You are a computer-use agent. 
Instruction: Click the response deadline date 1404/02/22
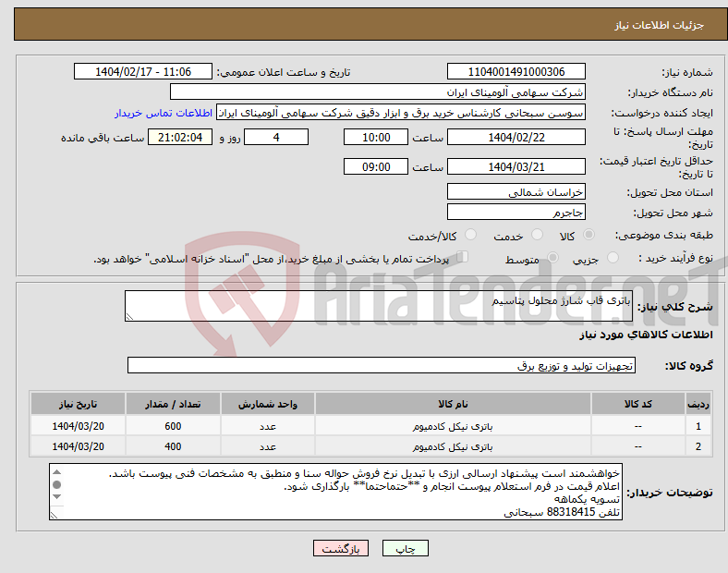click(x=516, y=138)
